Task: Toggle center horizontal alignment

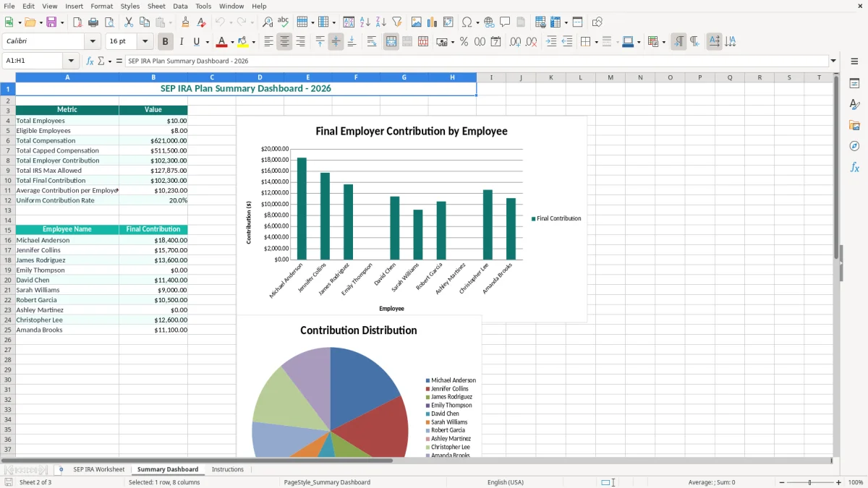Action: 284,42
